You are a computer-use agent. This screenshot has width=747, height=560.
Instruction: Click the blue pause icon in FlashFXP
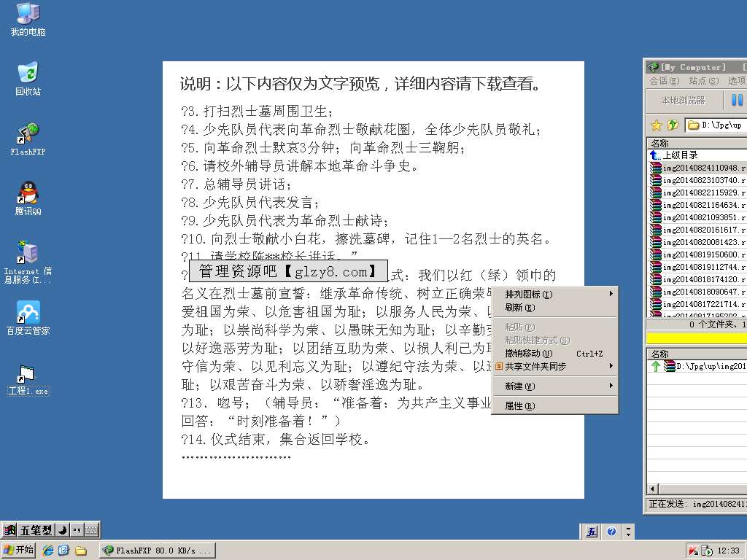point(737,100)
